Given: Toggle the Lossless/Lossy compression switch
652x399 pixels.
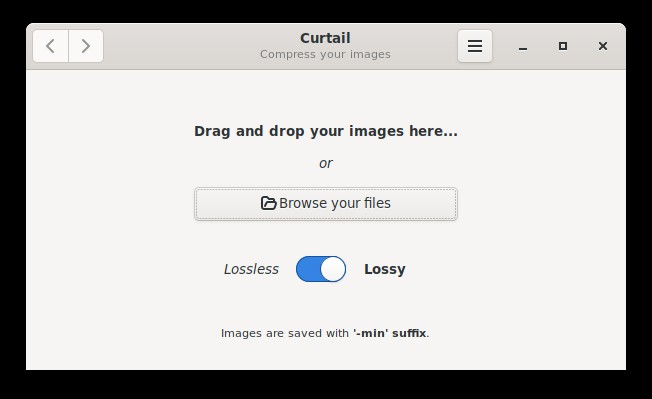Looking at the screenshot, I should 321,269.
